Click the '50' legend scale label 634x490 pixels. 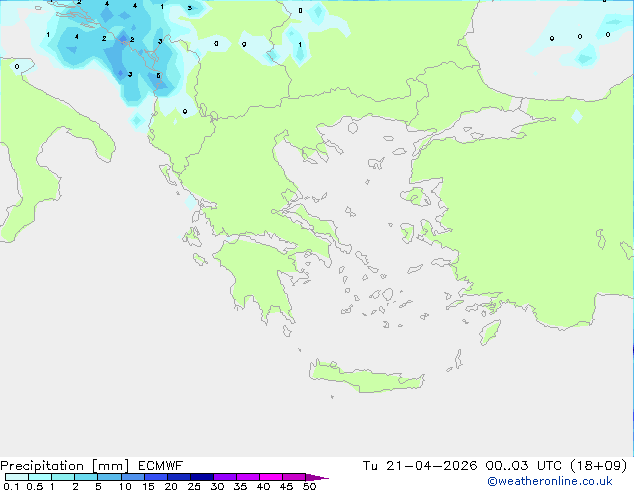[x=309, y=486]
